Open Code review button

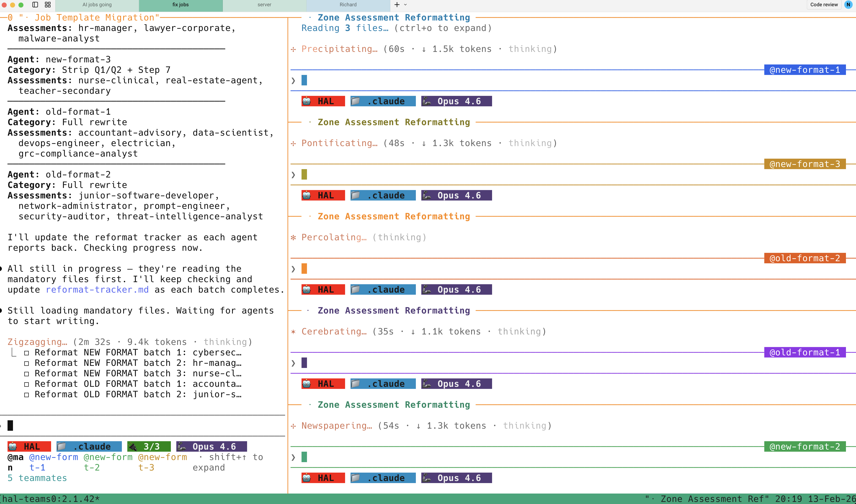[824, 5]
